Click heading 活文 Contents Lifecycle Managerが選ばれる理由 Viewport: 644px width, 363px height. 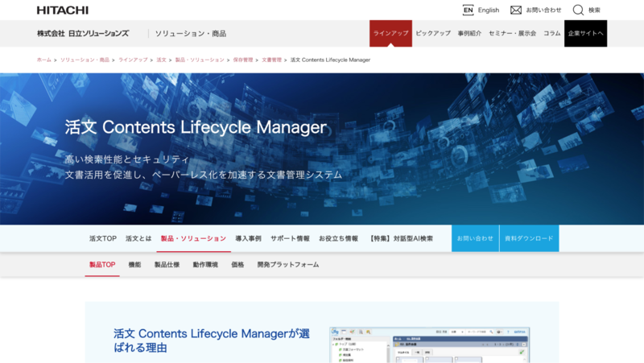pos(212,340)
